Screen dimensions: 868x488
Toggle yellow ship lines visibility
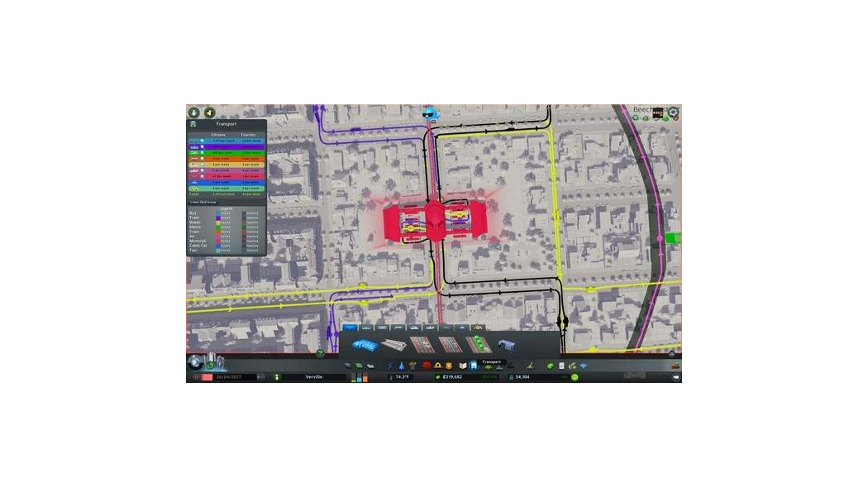coord(202,165)
